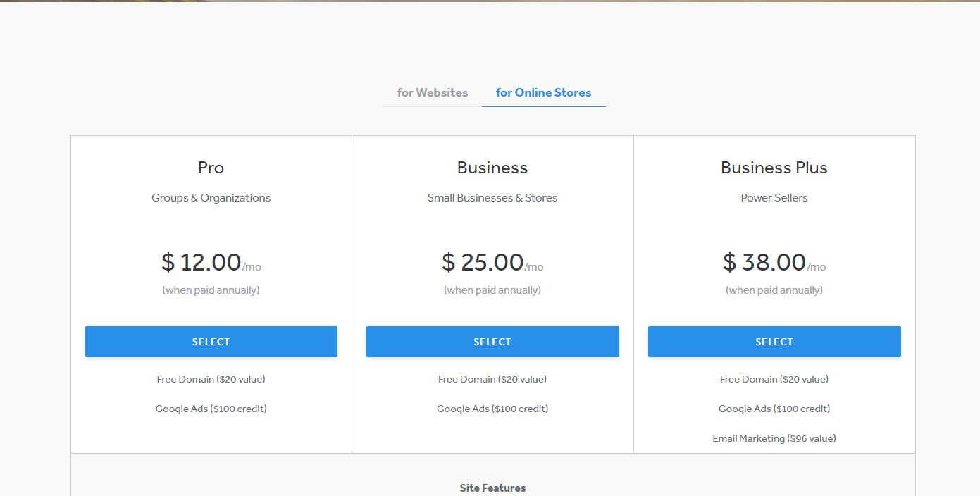Click 'Free Domain ($20 value)' under Business Plus
This screenshot has width=980, height=496.
point(774,379)
